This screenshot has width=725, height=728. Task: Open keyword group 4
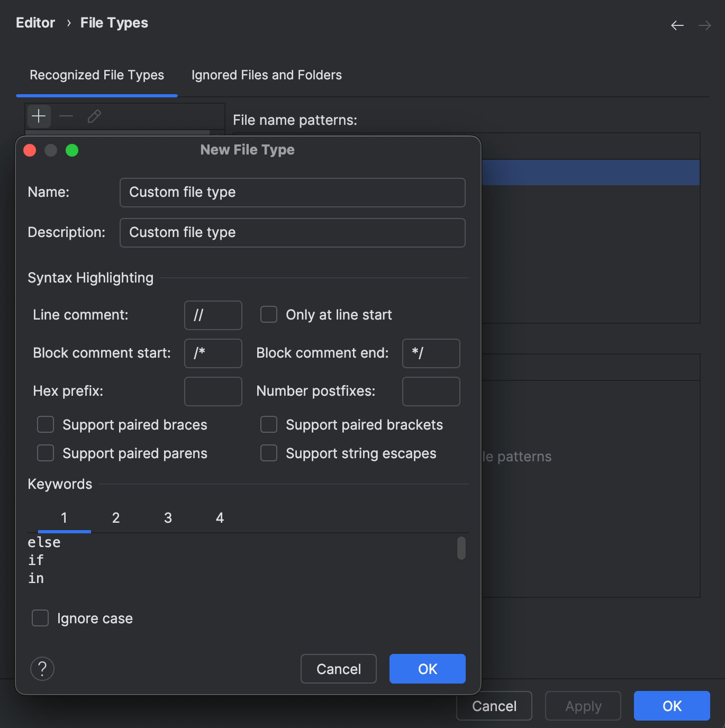pyautogui.click(x=220, y=518)
